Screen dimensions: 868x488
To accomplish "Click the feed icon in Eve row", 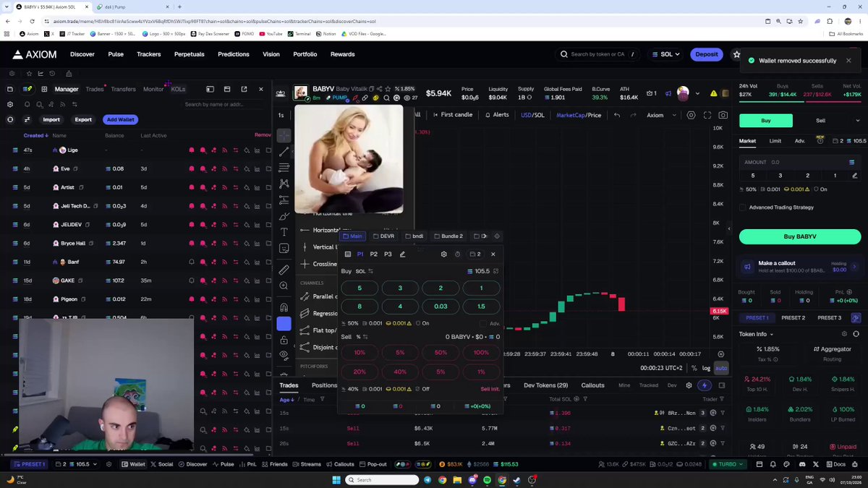I will [x=224, y=169].
